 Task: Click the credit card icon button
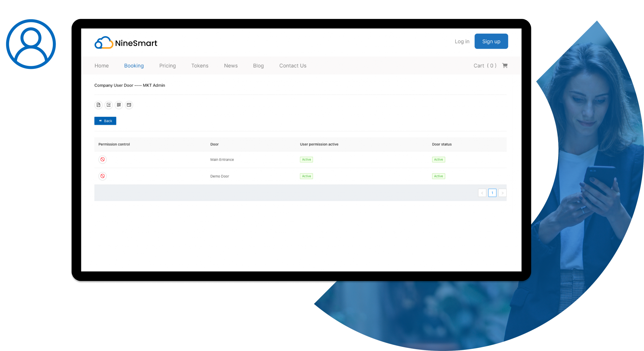[129, 105]
